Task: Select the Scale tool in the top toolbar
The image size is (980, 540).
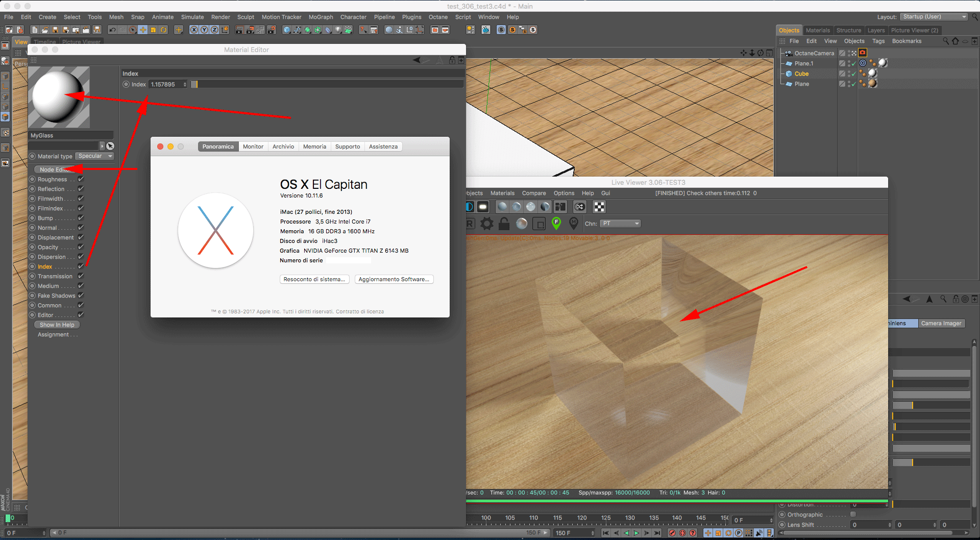Action: click(x=153, y=30)
